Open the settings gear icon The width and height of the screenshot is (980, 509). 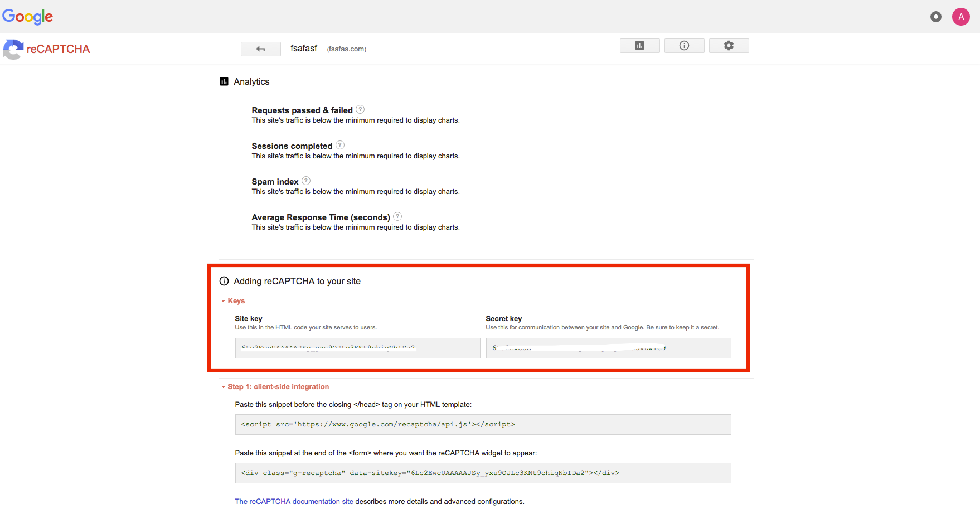pos(729,46)
